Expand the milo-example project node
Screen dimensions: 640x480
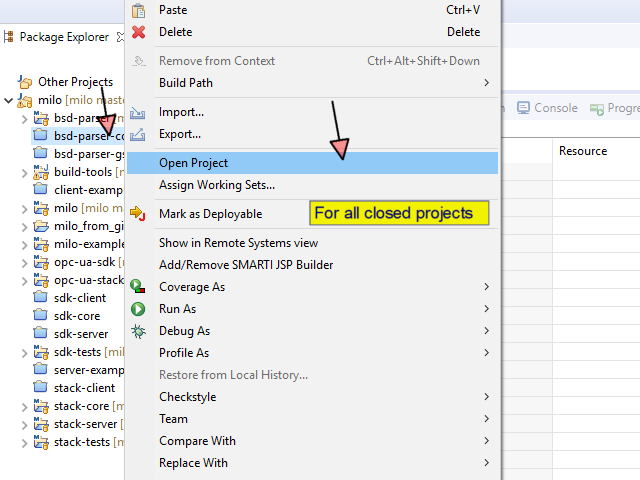(24, 245)
